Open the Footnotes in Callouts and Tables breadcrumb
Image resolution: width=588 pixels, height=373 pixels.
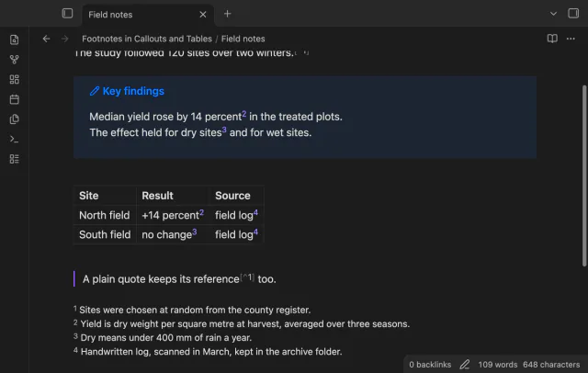147,39
